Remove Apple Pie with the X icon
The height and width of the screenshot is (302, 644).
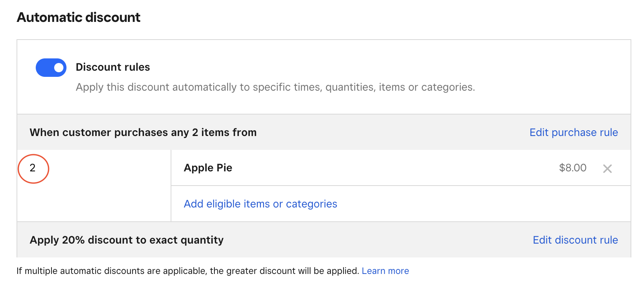tap(607, 168)
